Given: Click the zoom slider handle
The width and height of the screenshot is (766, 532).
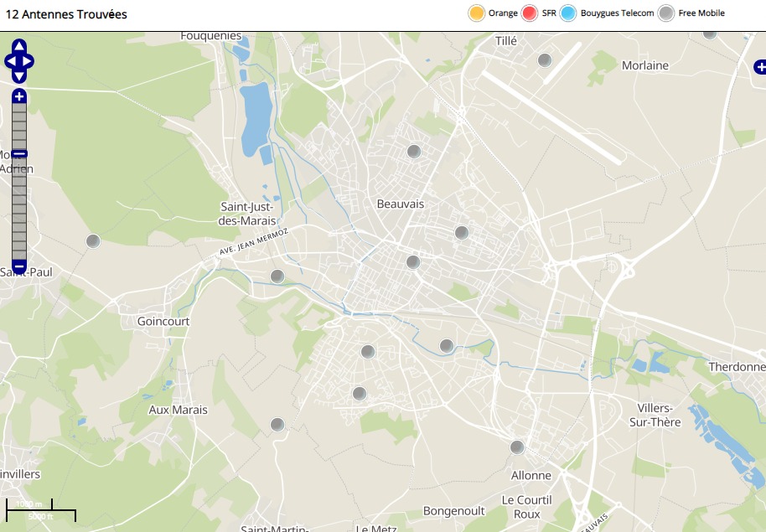Looking at the screenshot, I should [x=19, y=153].
